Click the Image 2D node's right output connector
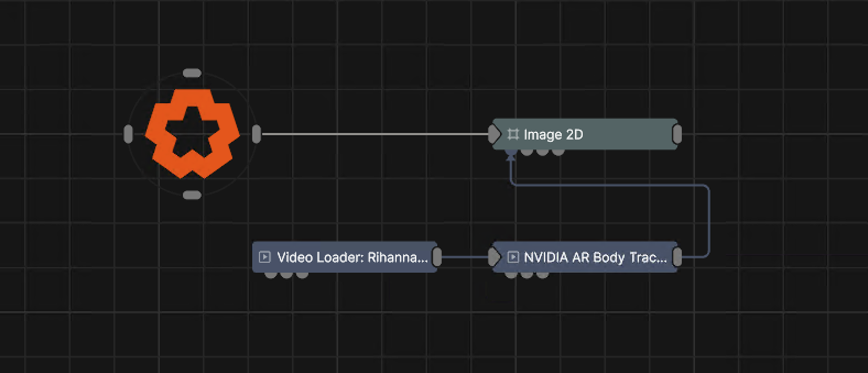Viewport: 868px width, 373px height. (x=677, y=134)
